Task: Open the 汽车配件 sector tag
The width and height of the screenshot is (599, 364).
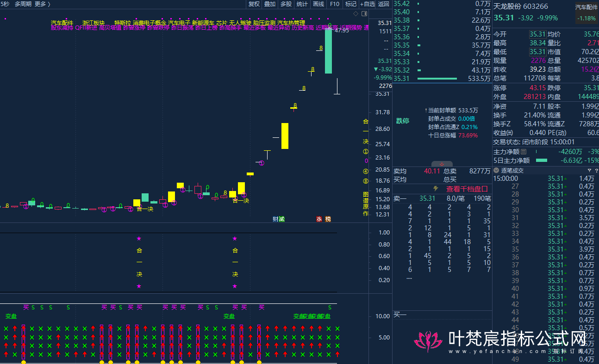Action: click(62, 23)
